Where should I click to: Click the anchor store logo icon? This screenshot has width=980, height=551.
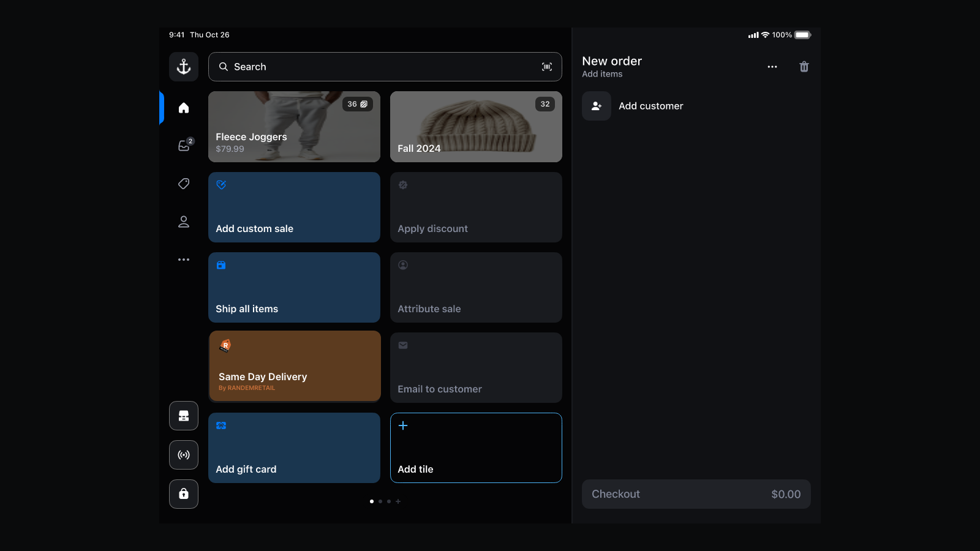[x=184, y=67]
